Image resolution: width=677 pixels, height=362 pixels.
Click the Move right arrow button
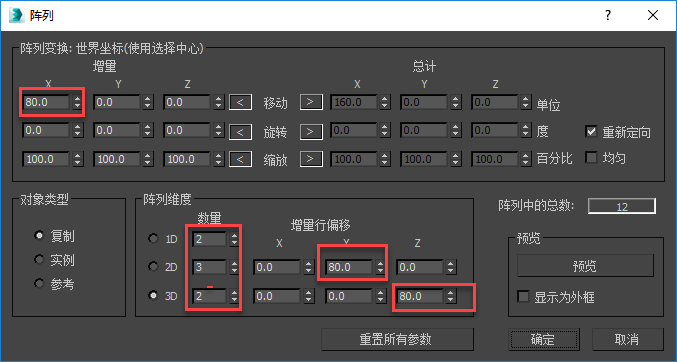(311, 103)
